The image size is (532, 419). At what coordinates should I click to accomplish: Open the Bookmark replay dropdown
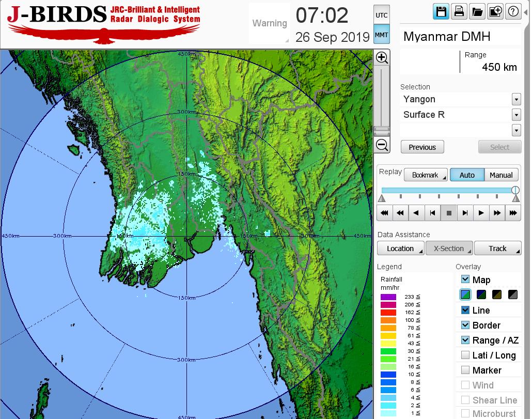pyautogui.click(x=426, y=175)
